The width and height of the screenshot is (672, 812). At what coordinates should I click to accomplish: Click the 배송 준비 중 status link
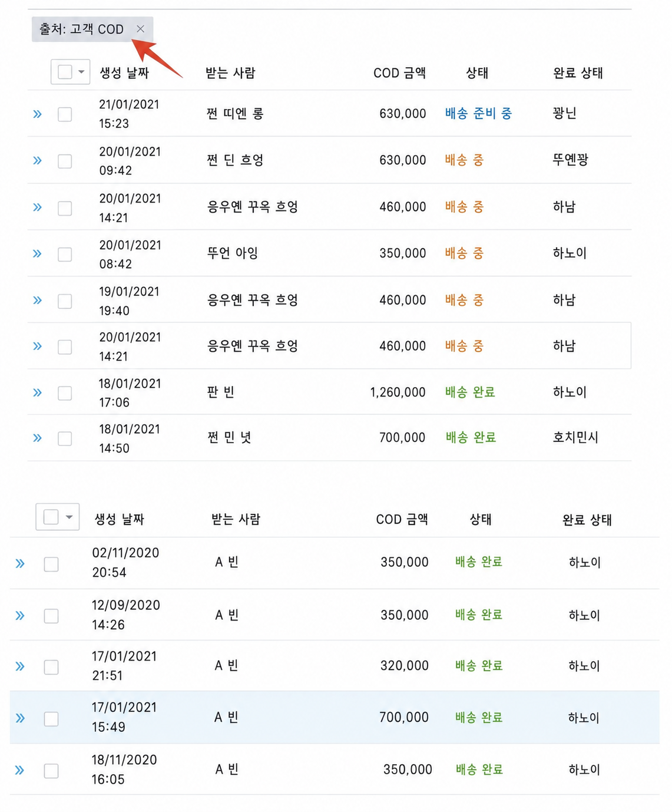[478, 113]
